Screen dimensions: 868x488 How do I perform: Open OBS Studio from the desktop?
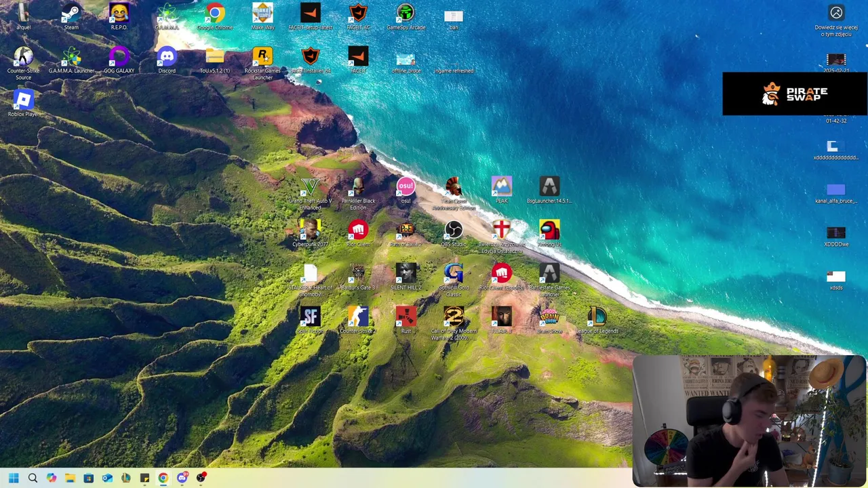coord(454,234)
